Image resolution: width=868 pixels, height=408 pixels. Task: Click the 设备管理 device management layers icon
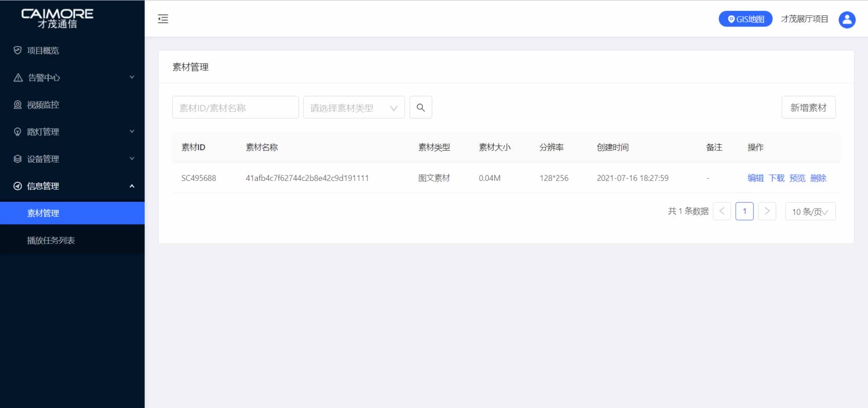click(17, 159)
